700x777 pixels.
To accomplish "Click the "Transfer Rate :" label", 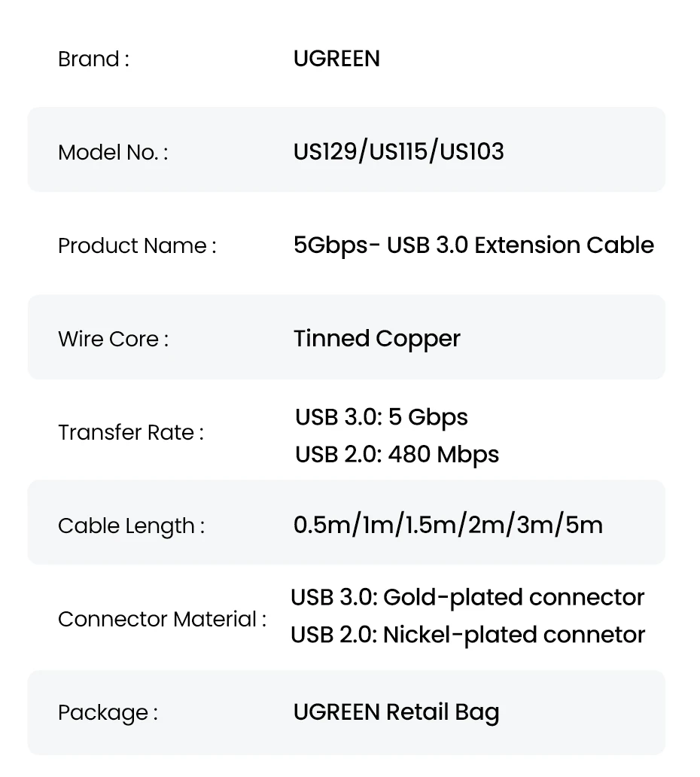I will pyautogui.click(x=130, y=432).
